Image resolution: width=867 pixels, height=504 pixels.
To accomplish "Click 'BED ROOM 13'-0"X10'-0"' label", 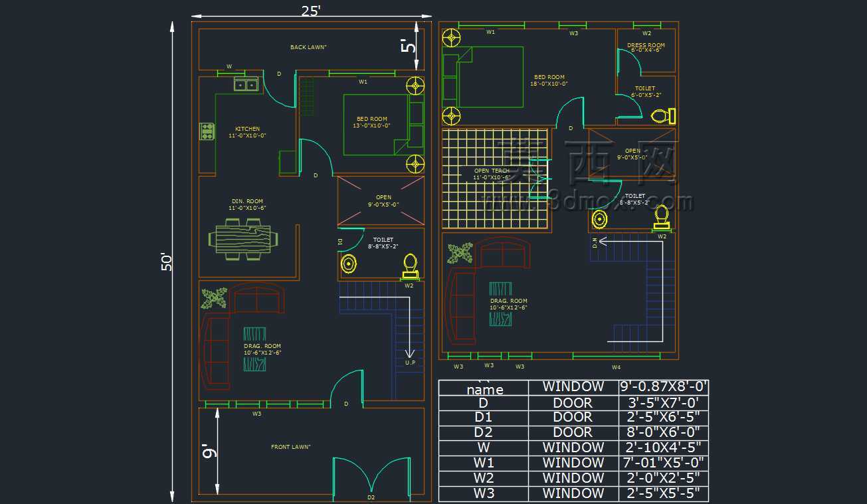I will (372, 122).
